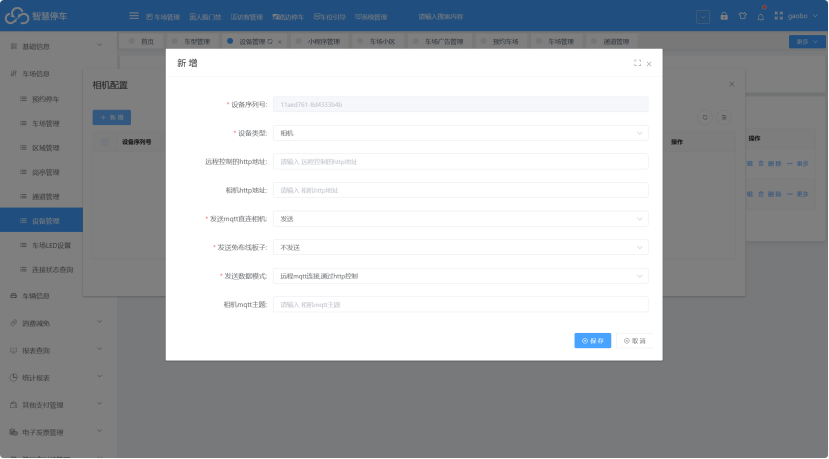Open the 车位引导 top menu
The height and width of the screenshot is (459, 829).
tap(329, 17)
